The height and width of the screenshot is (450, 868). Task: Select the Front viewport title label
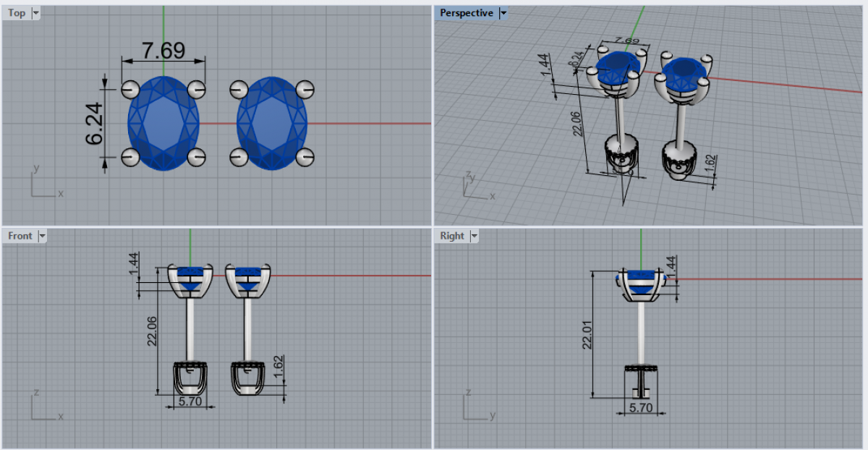pos(20,236)
